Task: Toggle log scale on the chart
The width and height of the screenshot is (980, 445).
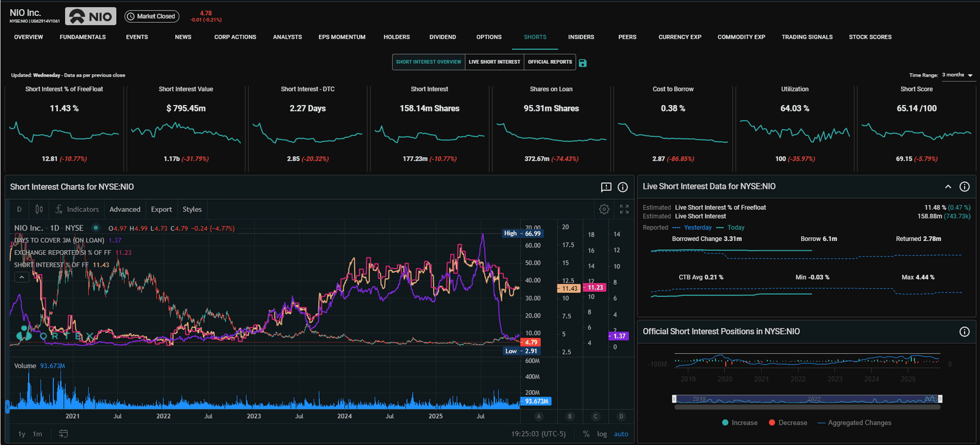Action: coord(602,434)
